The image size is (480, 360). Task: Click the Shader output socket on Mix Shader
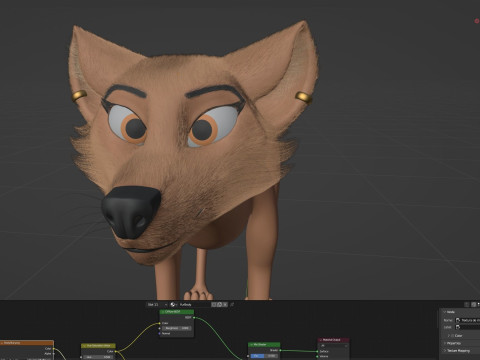[280, 350]
